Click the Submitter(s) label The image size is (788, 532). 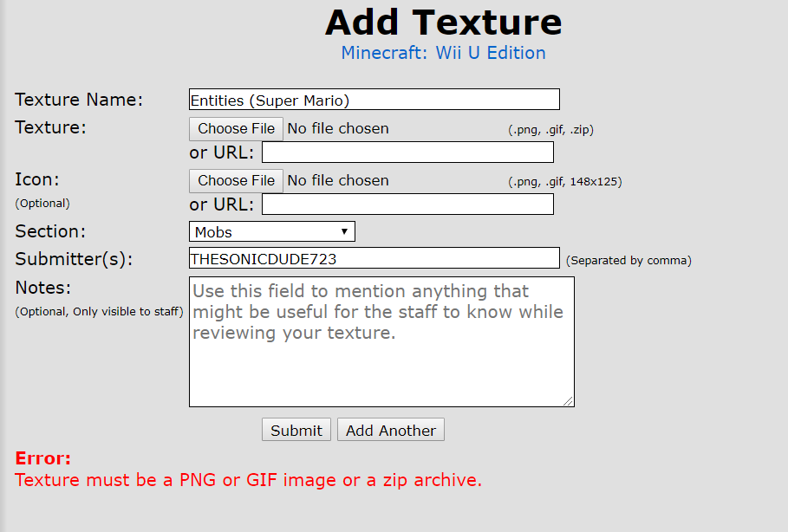pyautogui.click(x=74, y=259)
